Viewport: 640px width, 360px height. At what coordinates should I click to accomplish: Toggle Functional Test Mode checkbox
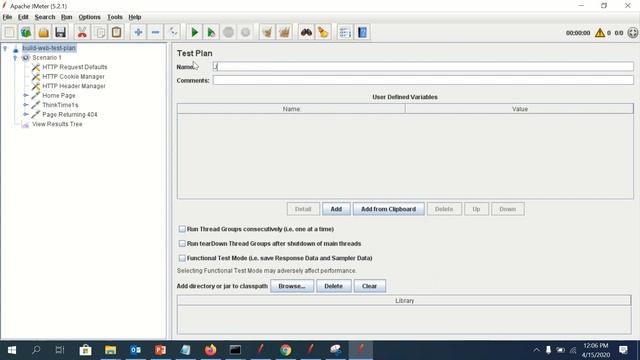point(182,258)
